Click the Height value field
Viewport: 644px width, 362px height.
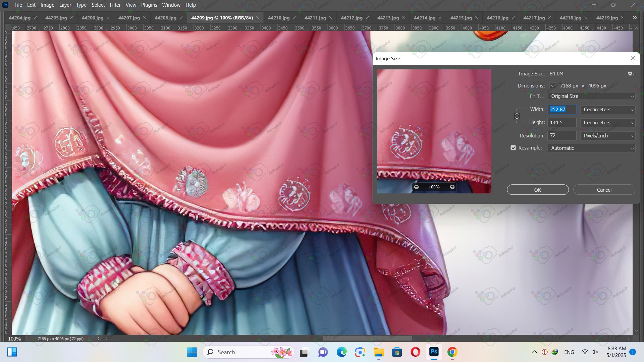pyautogui.click(x=562, y=123)
